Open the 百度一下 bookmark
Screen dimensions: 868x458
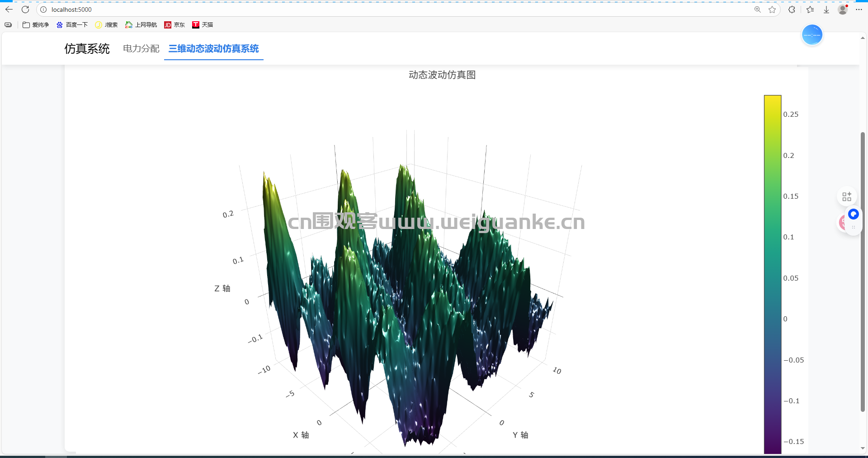click(x=72, y=25)
